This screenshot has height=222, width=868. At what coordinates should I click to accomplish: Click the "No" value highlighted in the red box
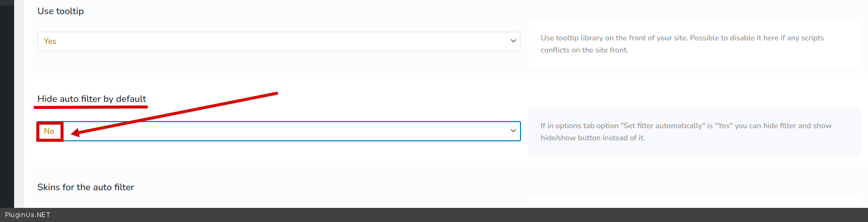[49, 131]
